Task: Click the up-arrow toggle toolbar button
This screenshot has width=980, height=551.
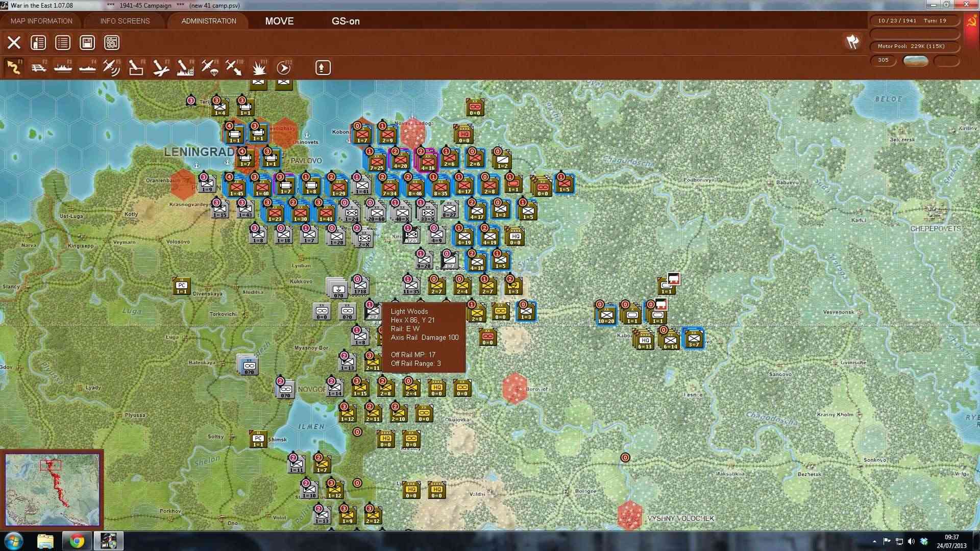Action: pos(323,67)
